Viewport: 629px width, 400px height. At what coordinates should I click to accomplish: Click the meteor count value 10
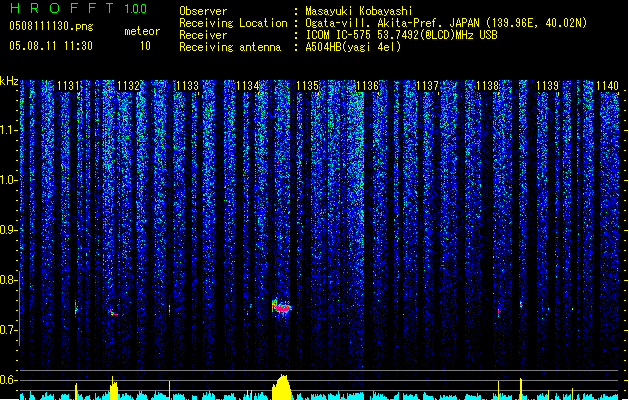(x=145, y=46)
